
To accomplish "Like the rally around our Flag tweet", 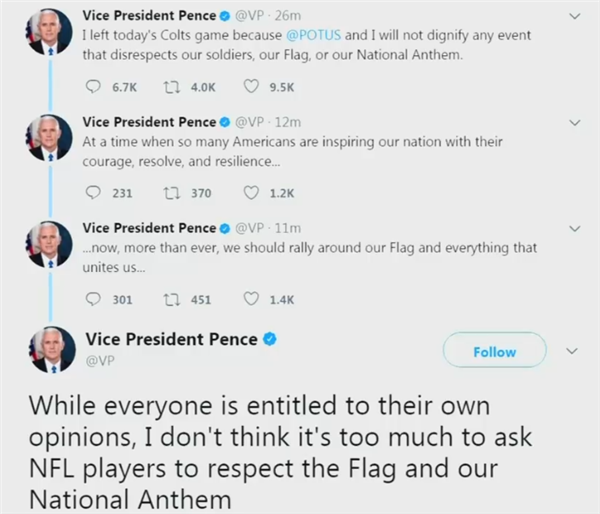I will (252, 298).
